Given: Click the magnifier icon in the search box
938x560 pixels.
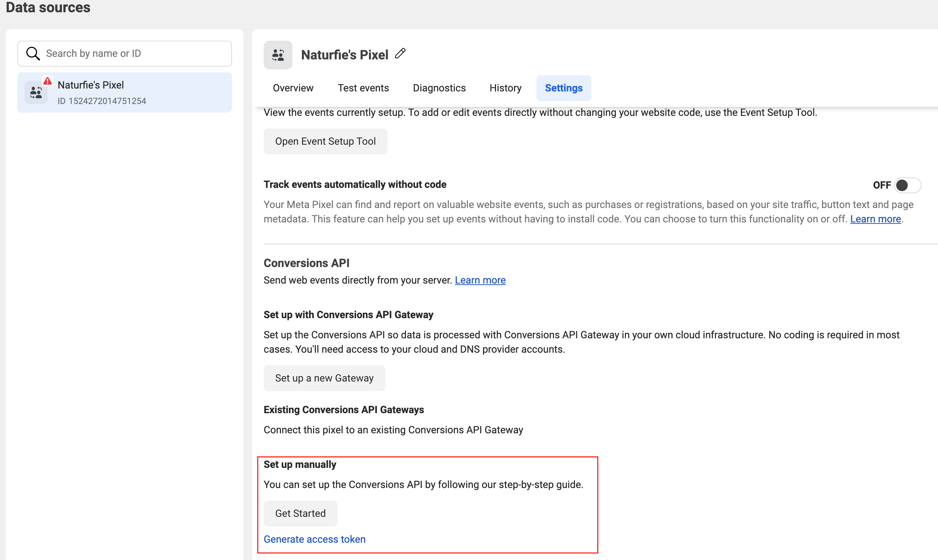Looking at the screenshot, I should point(33,54).
